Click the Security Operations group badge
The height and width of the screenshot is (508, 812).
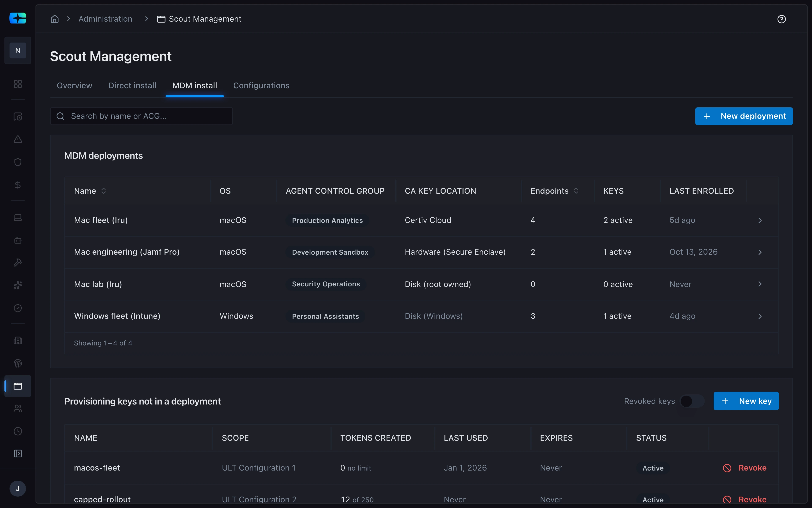[326, 284]
